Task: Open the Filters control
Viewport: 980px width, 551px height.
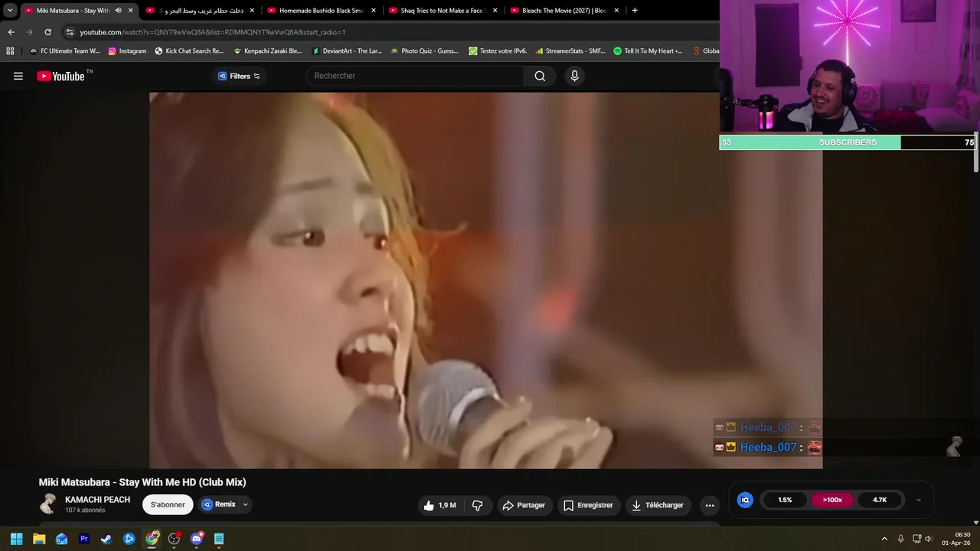Action: 239,76
